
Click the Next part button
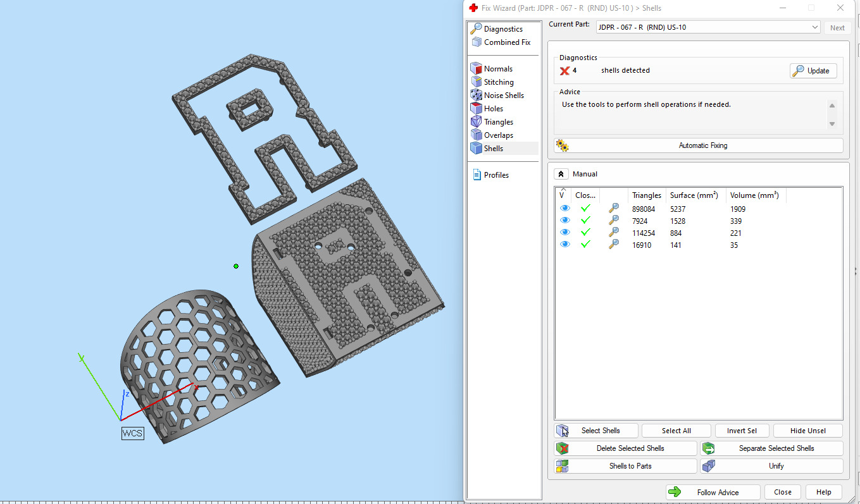pos(837,28)
